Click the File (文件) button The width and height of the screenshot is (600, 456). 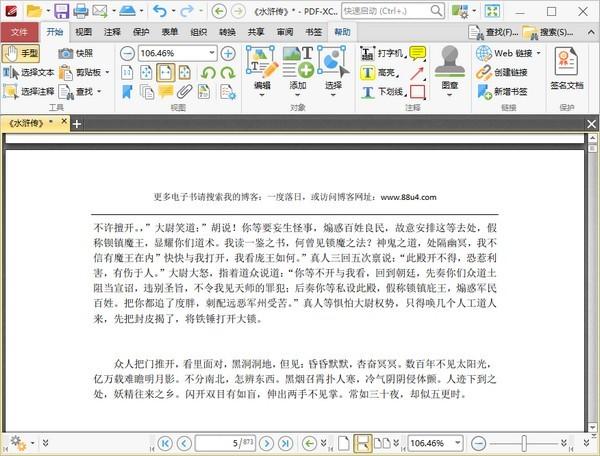19,31
